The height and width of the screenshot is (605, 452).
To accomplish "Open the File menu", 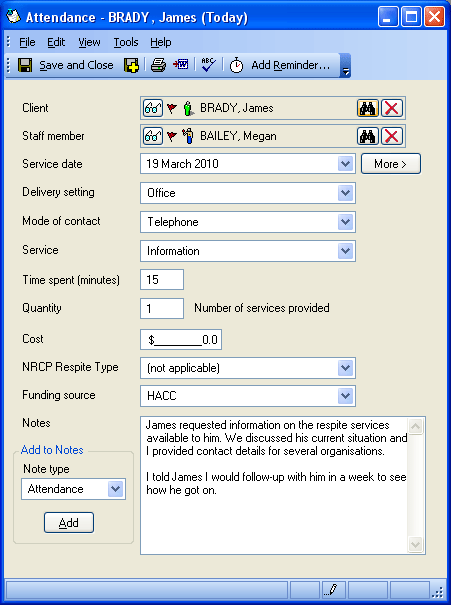I will coord(27,42).
